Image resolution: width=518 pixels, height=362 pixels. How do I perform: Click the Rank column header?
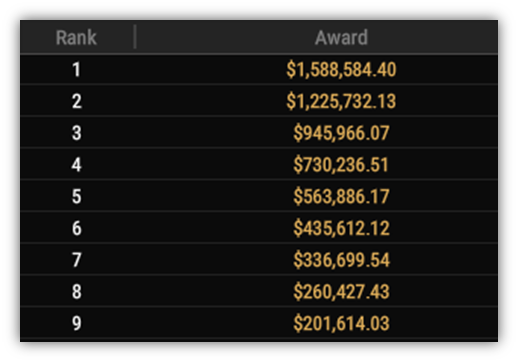pos(76,37)
